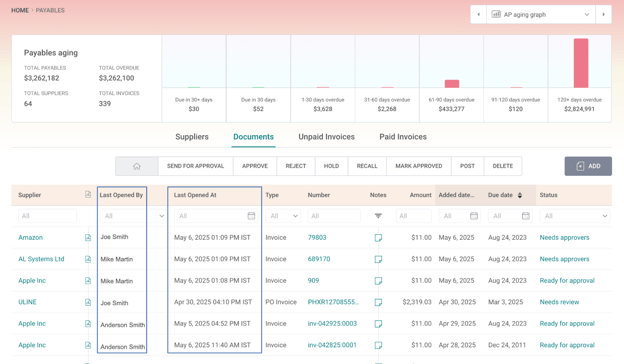Open calendar in Due date filter
This screenshot has height=364, width=624.
[526, 216]
